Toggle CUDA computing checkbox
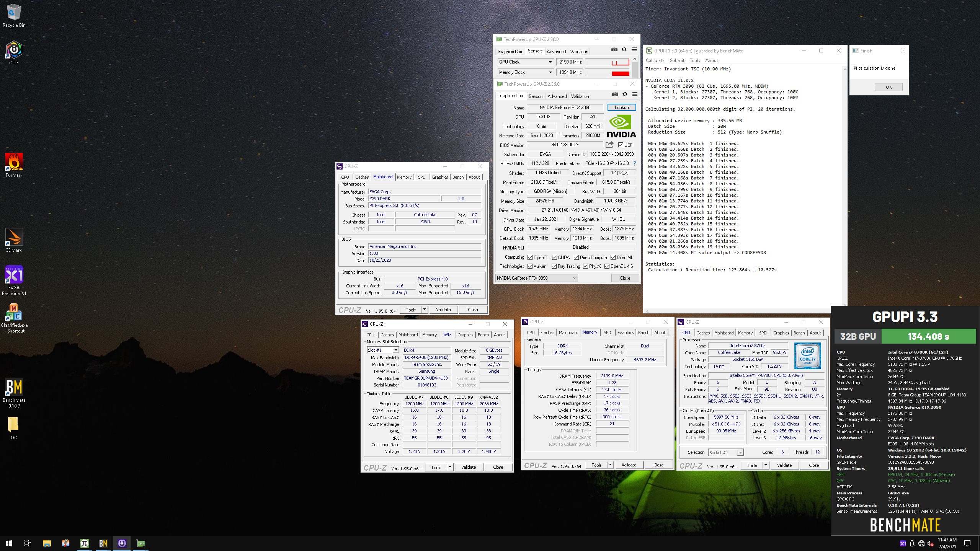 554,258
